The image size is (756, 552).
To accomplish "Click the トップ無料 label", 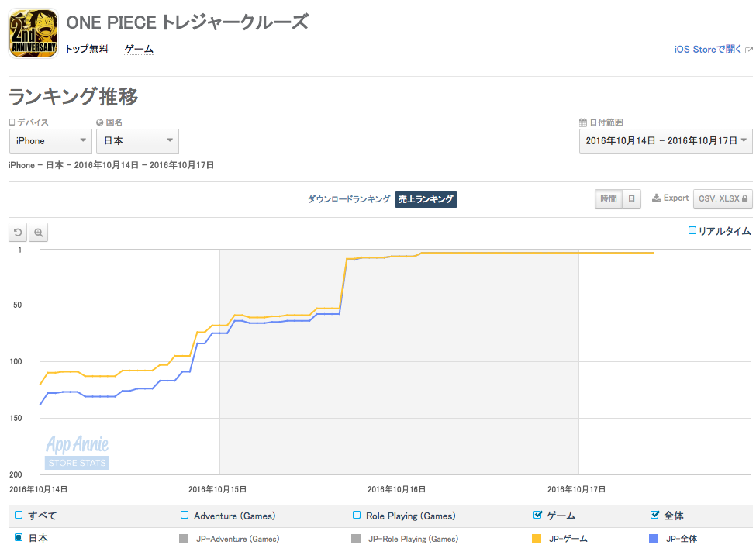I will coord(88,49).
